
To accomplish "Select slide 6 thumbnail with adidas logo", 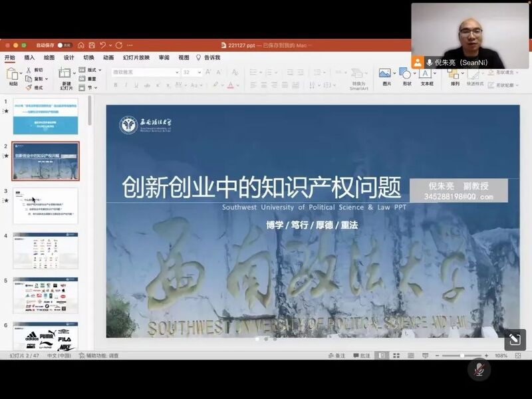I will pyautogui.click(x=45, y=336).
